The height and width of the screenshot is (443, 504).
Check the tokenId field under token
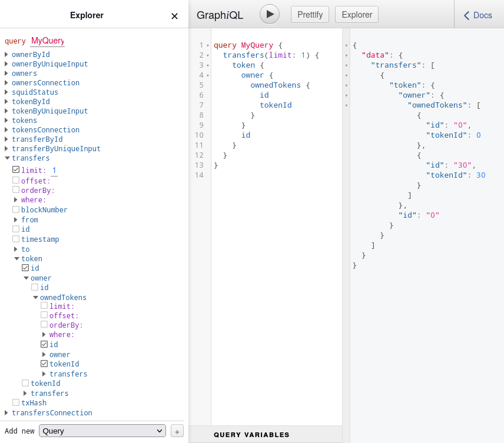pyautogui.click(x=25, y=383)
